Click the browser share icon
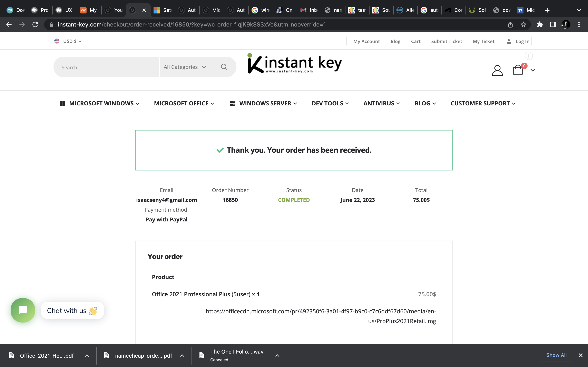This screenshot has height=367, width=588. pos(510,24)
